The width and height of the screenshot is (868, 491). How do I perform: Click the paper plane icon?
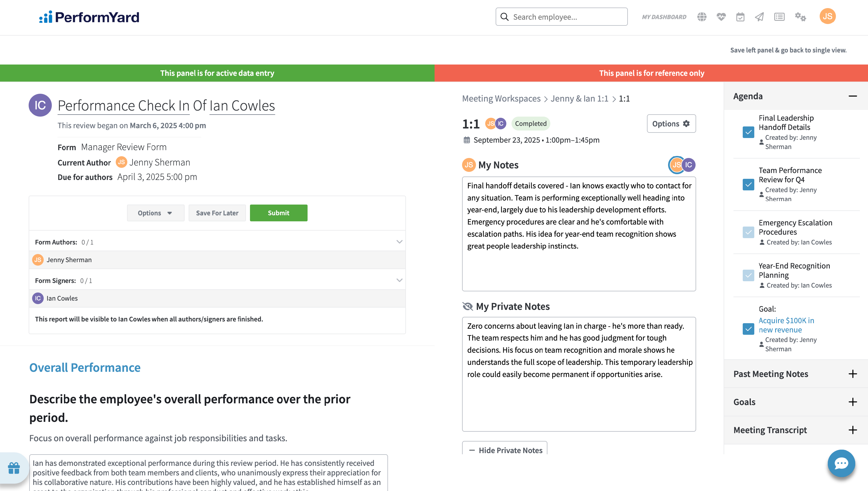click(759, 17)
